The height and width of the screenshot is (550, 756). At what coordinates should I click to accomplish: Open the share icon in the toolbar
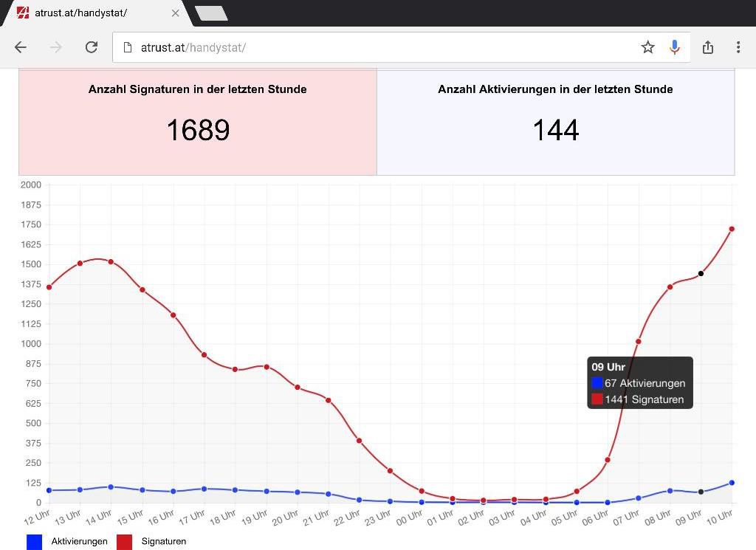(x=707, y=47)
